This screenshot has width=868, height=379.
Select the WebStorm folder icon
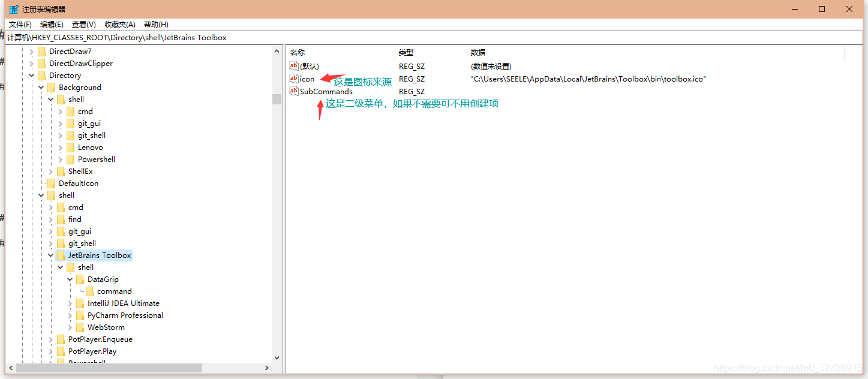click(x=80, y=327)
